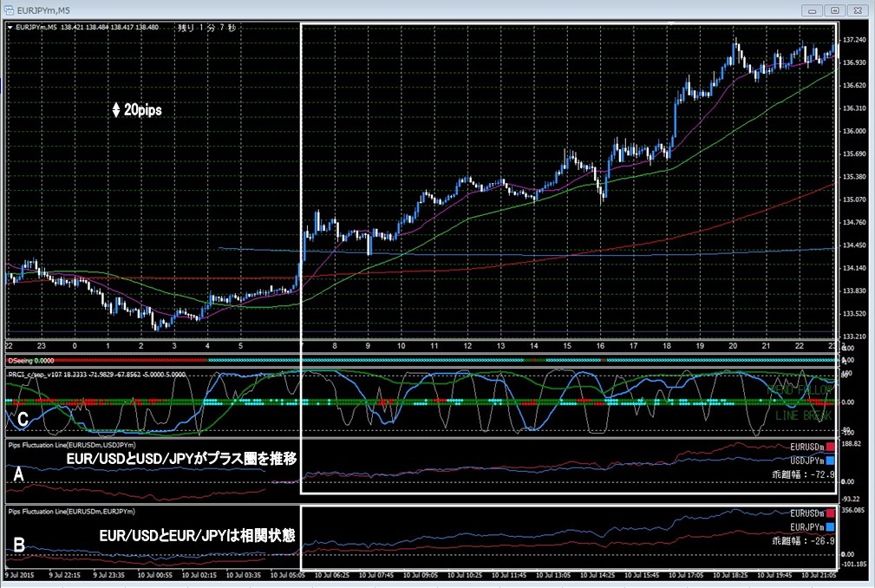Click the 乖離幅 : -26.9 value
Screen dimensions: 875x588
click(804, 541)
